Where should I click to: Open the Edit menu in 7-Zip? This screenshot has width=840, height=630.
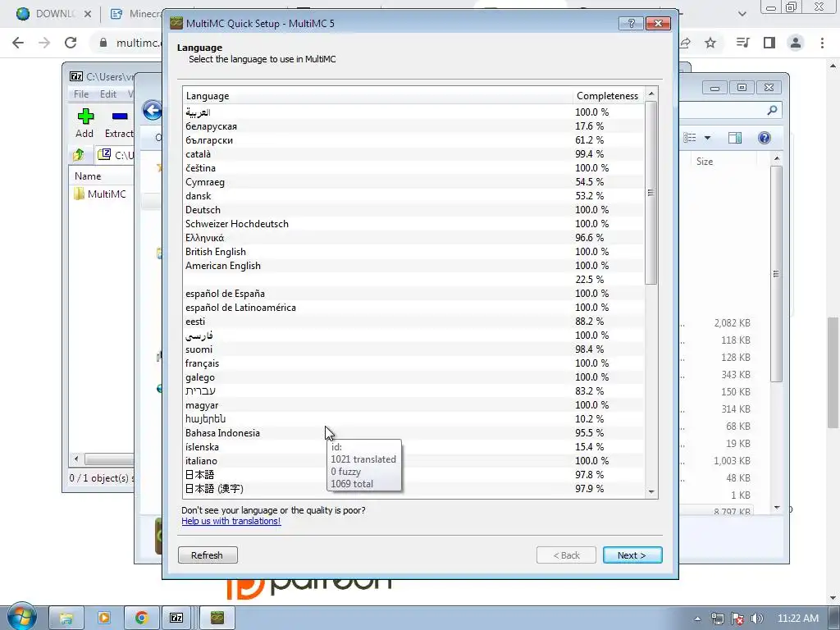(107, 94)
